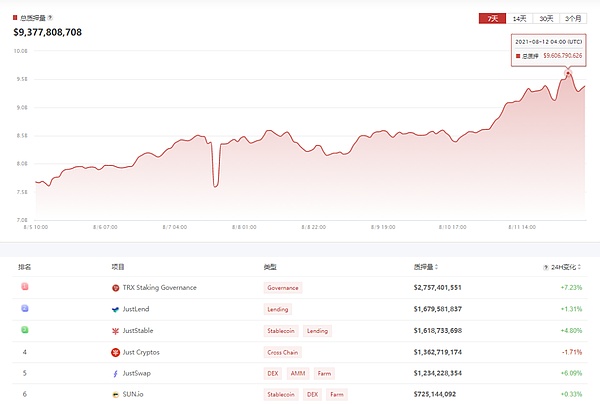Viewport: 600px width, 404px height.
Task: Toggle the red total-staked legend marker
Action: click(17, 18)
